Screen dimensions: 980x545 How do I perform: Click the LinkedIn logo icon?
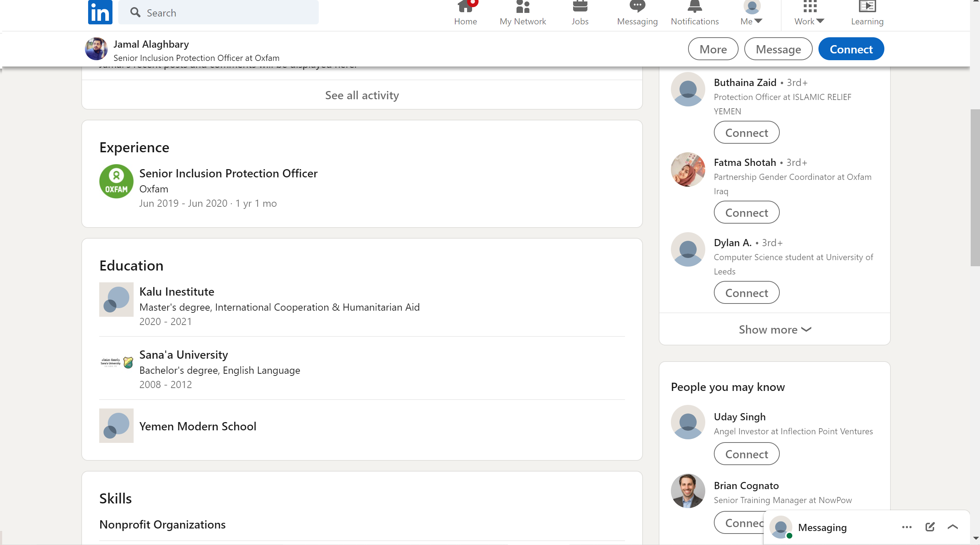[100, 12]
